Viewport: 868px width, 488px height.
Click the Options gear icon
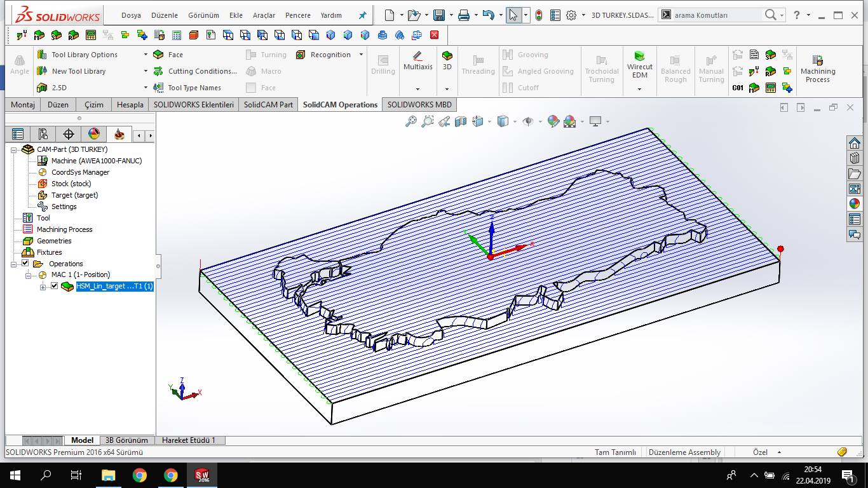tap(571, 15)
